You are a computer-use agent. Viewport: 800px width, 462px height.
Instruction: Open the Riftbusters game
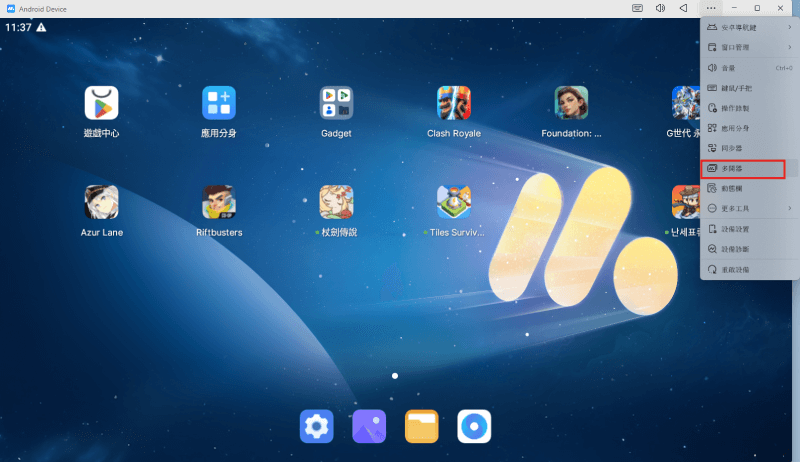pos(219,202)
